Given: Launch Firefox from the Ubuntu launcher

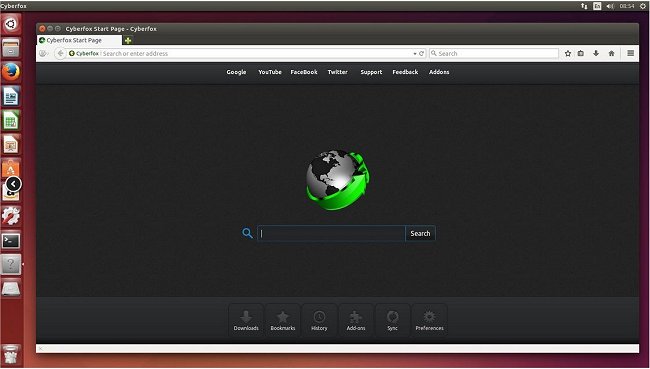Looking at the screenshot, I should (x=11, y=72).
